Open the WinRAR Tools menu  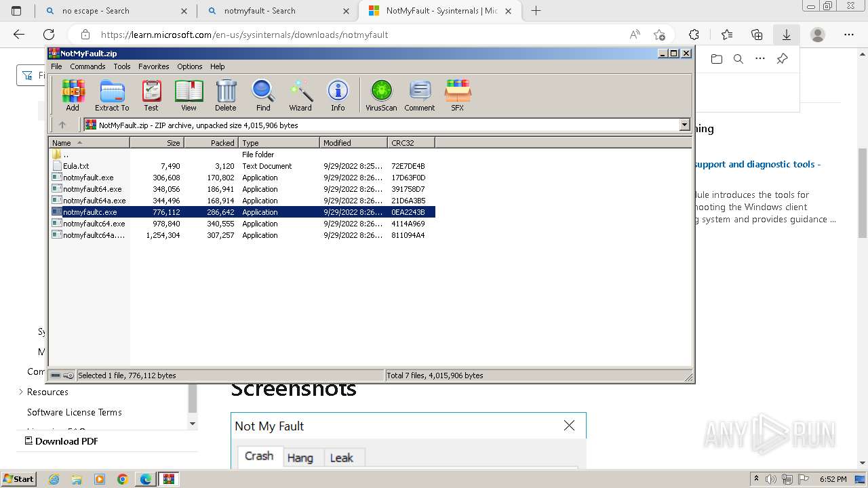[x=122, y=66]
